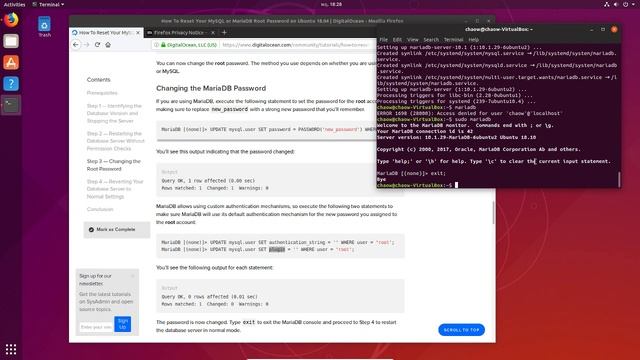Open the terminal Help menu
The image size is (640, 360).
[x=473, y=40]
